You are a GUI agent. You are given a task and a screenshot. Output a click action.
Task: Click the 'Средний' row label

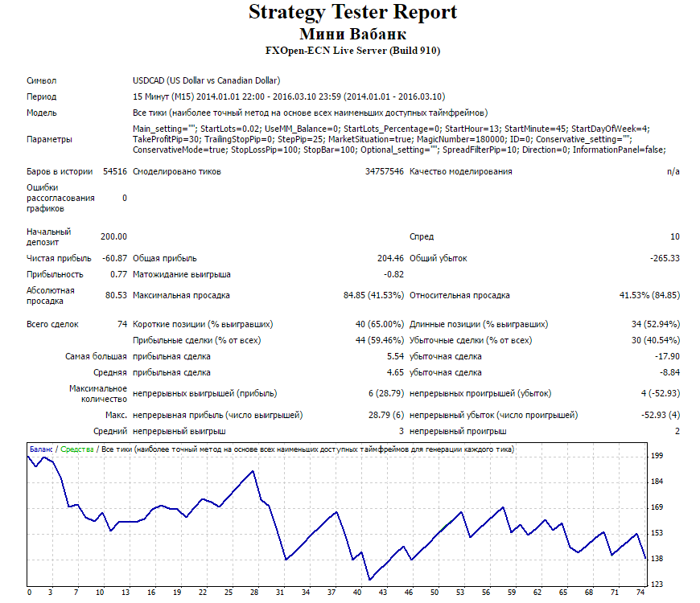coord(110,431)
